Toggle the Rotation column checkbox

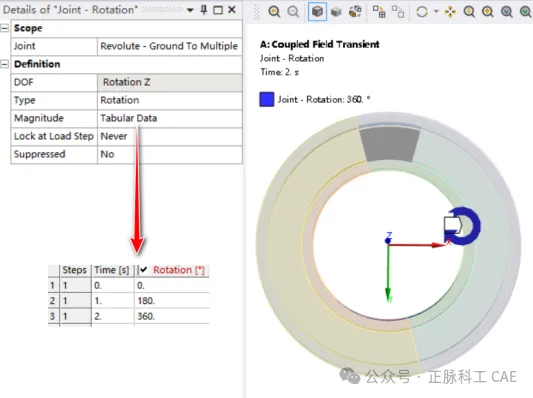tap(143, 270)
